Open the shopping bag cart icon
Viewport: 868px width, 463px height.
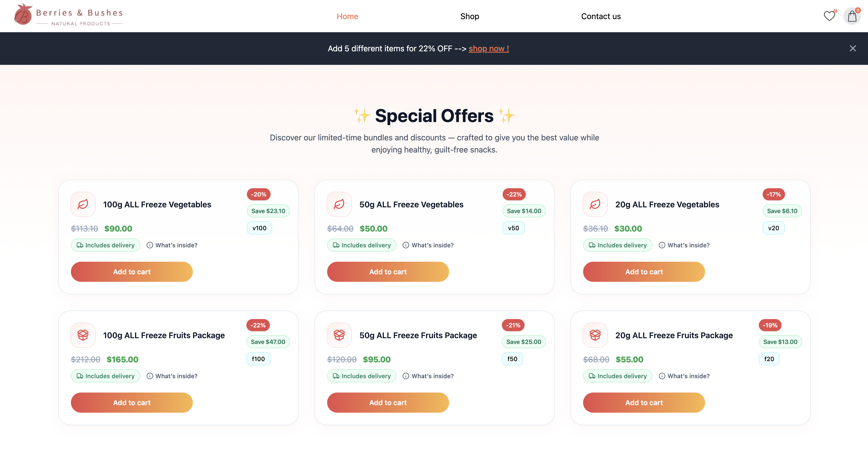[852, 16]
